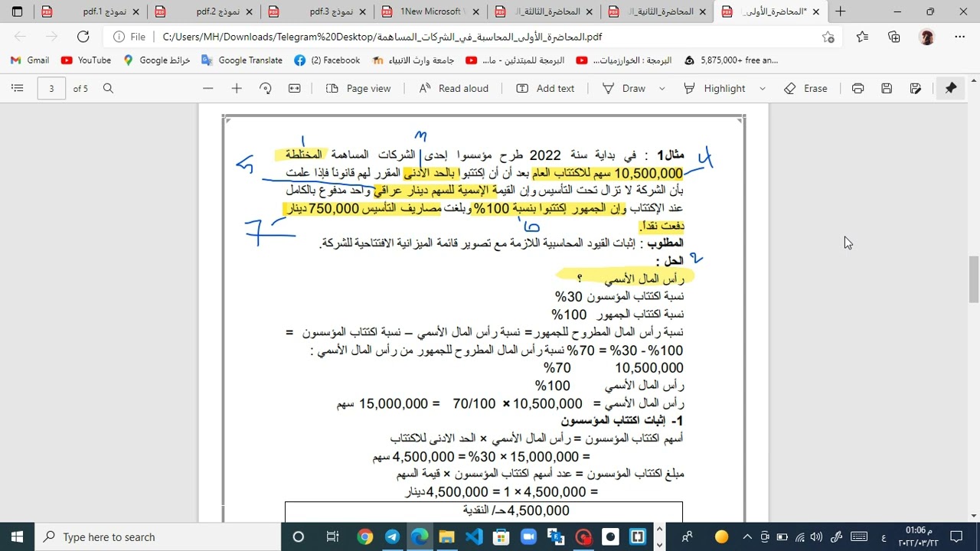The height and width of the screenshot is (551, 980).
Task: Open Visual Studio Code from the taskbar
Action: 474,536
